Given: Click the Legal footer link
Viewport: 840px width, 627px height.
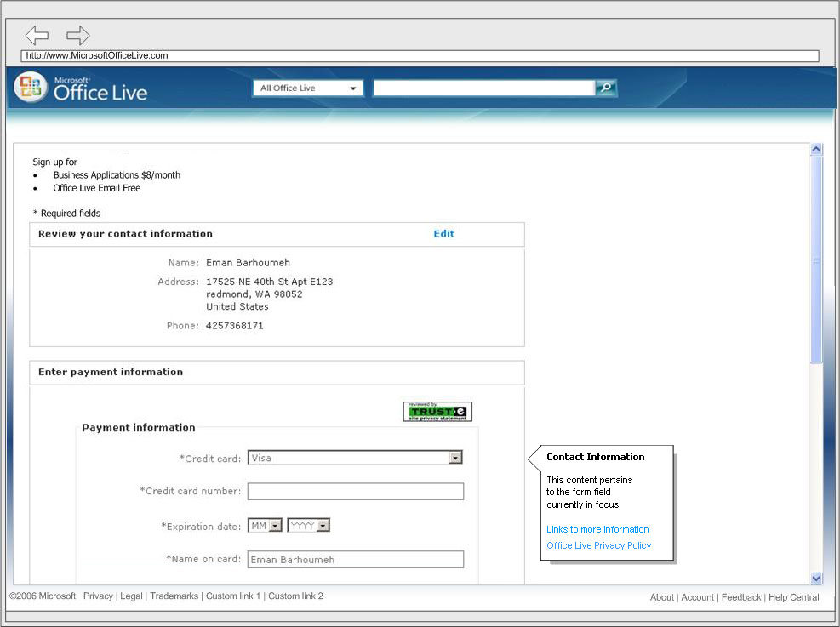Looking at the screenshot, I should (131, 596).
